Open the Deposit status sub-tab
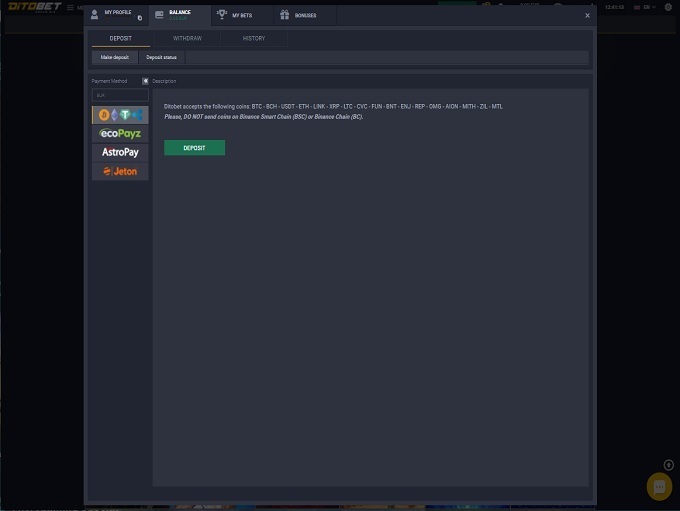Image resolution: width=680 pixels, height=511 pixels. point(161,57)
